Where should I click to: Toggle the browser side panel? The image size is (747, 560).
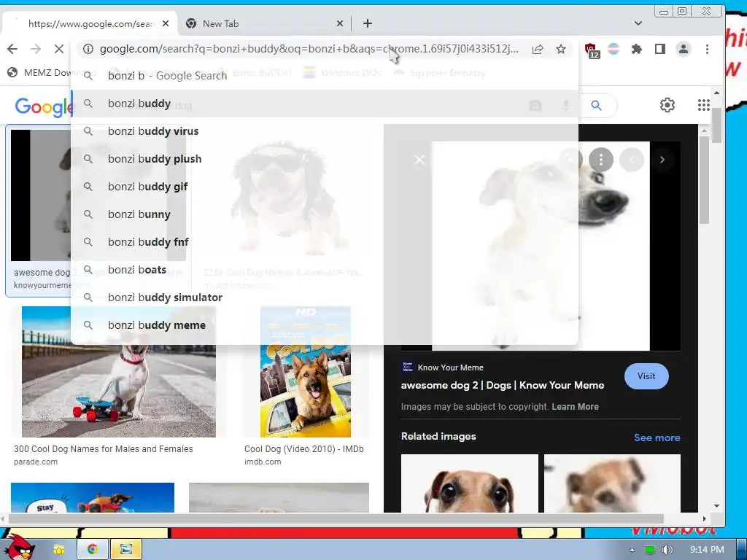click(x=659, y=49)
